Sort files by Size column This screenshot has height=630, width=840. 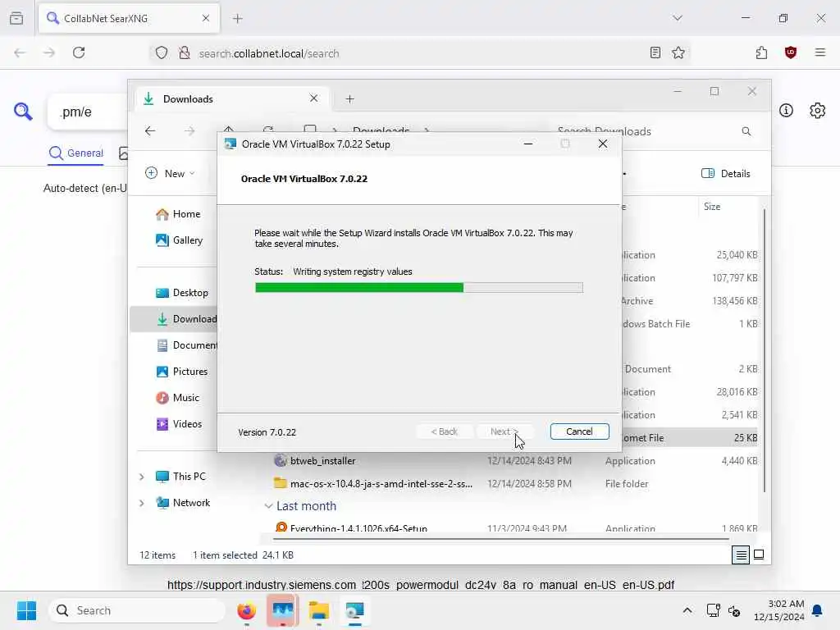click(713, 207)
